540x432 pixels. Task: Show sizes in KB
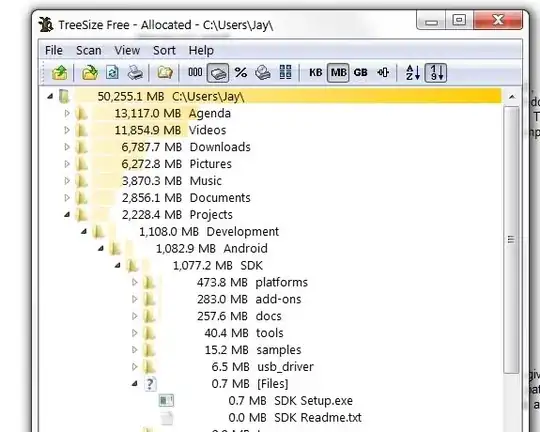tap(315, 73)
